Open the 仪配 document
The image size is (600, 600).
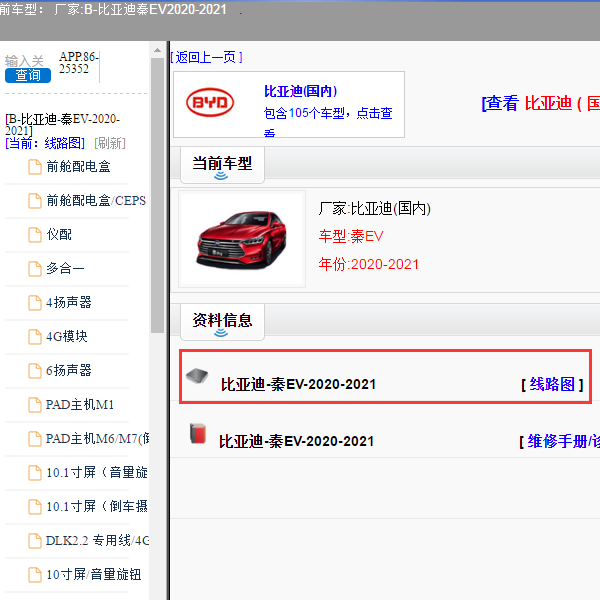(59, 235)
